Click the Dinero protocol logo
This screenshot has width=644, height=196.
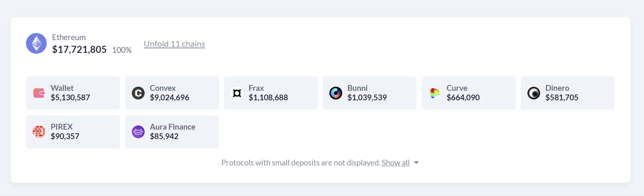(x=533, y=93)
